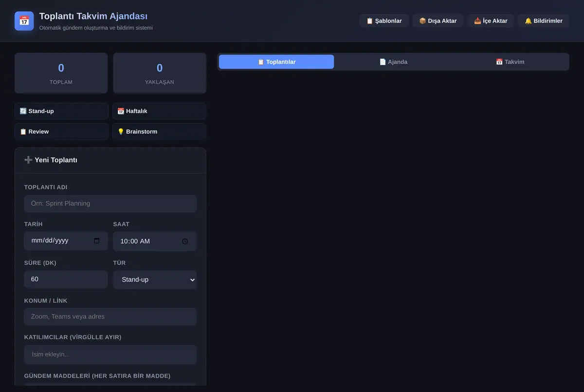Choose the Brainstorm lightbulb template
This screenshot has width=584, height=392.
click(159, 131)
